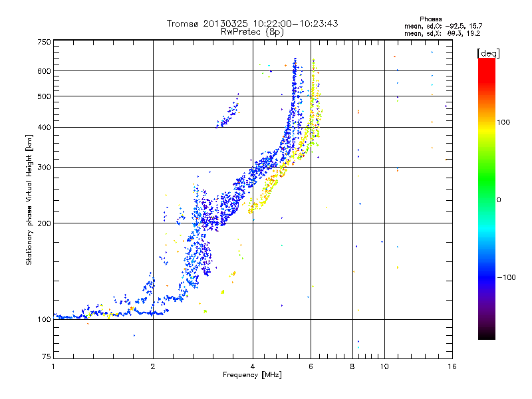
Task: Select the "mean, sd,O: -92.5, 15.7" line
Action: (443, 27)
